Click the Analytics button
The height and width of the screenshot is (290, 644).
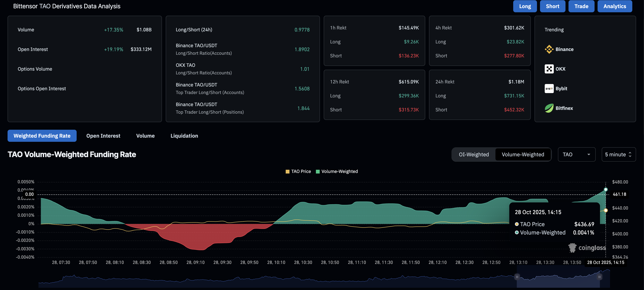(x=615, y=6)
